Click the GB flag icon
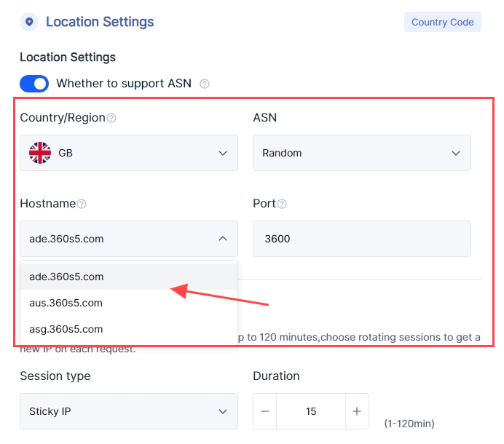The image size is (504, 444). (40, 153)
